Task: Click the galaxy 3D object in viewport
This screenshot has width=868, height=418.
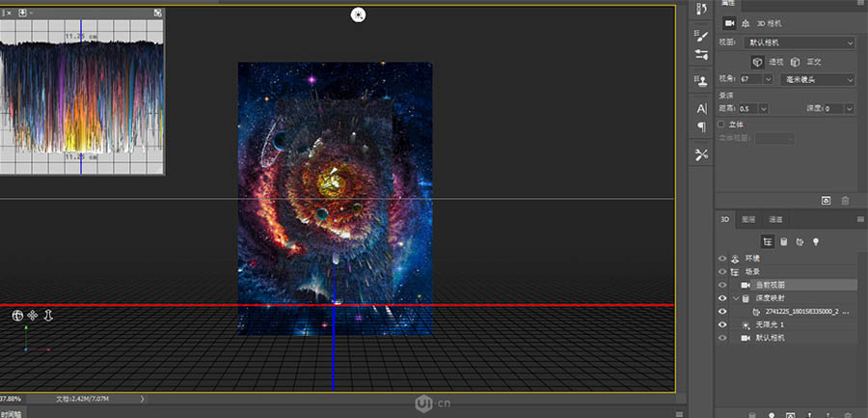Action: pos(335,199)
